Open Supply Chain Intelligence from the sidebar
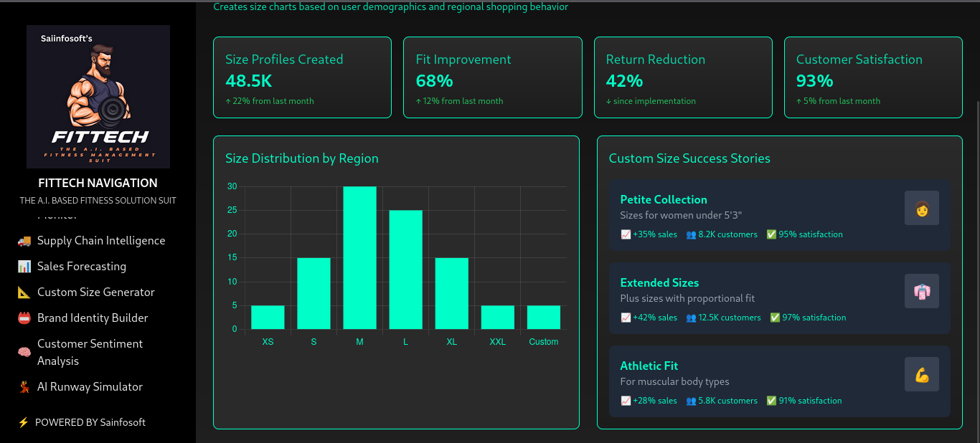 tap(101, 241)
